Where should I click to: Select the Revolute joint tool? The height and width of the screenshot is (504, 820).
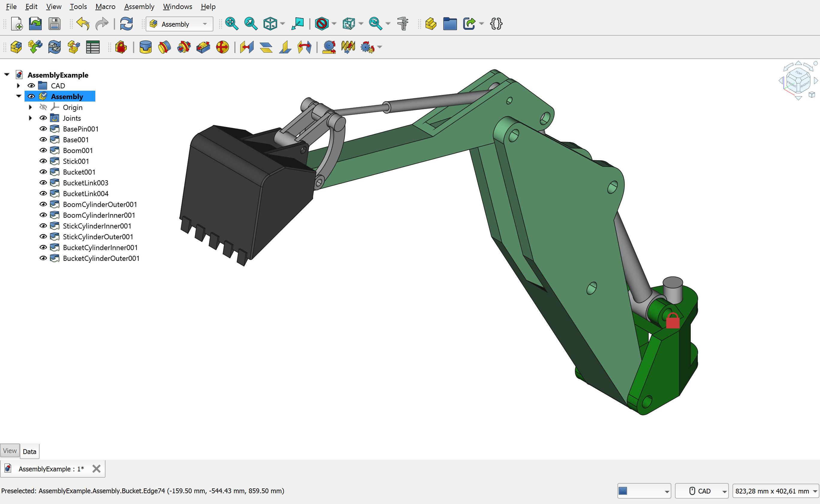coord(165,47)
